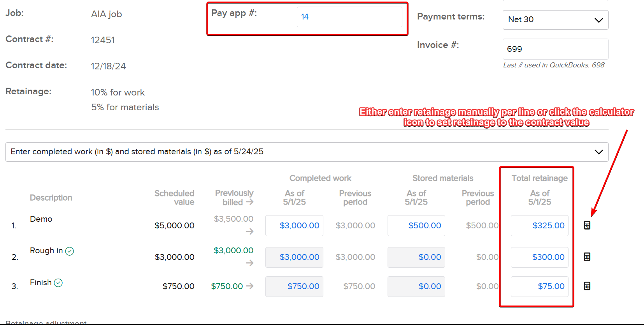Edit Rough in total retainage $300.00 field
The image size is (644, 325).
click(539, 257)
